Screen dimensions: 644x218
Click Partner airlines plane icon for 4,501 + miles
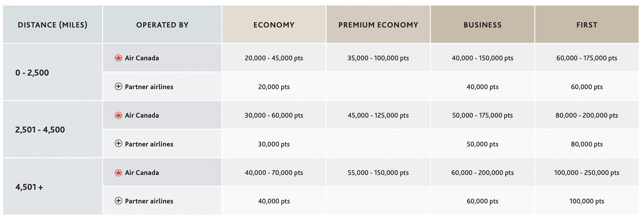pos(119,201)
